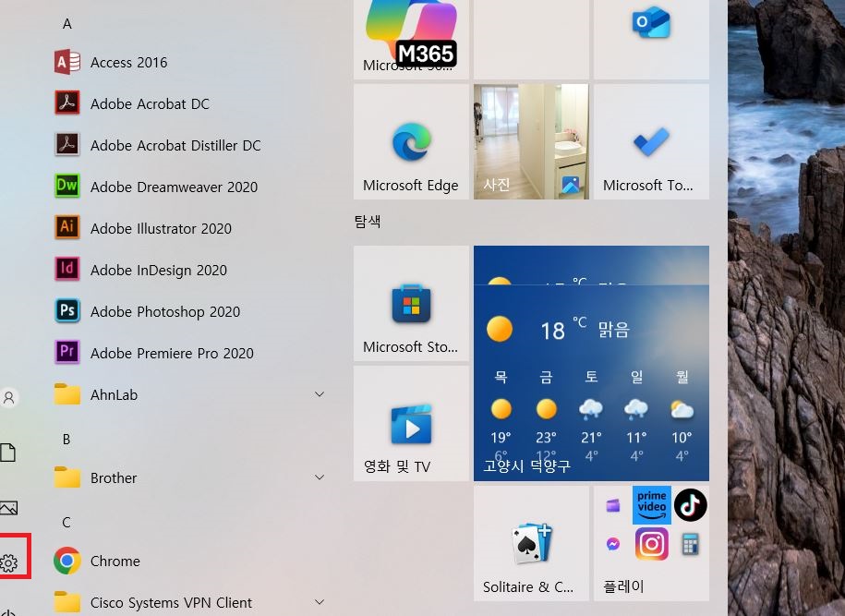Open the weather tile showing 18°C

591,363
